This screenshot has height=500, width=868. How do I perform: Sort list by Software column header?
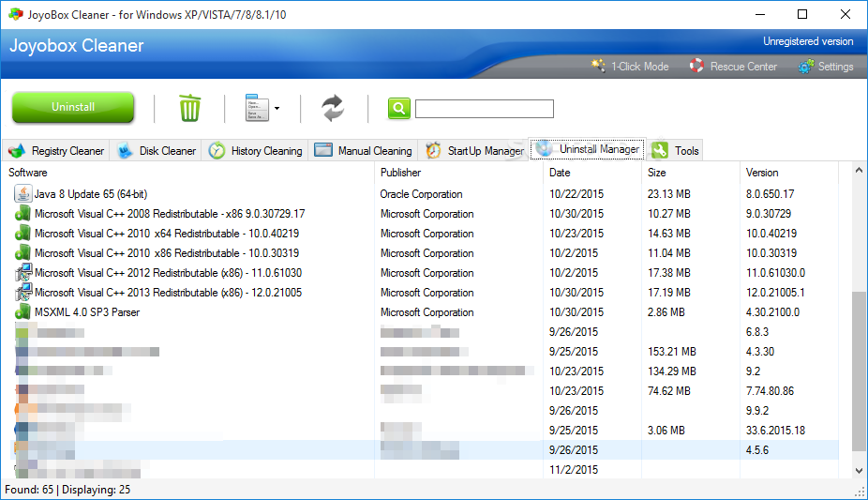tap(28, 173)
